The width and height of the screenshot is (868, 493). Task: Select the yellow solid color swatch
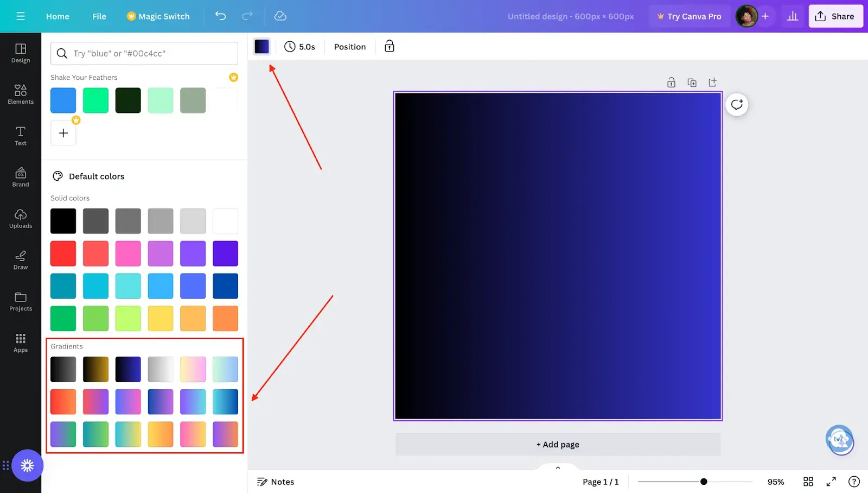pyautogui.click(x=161, y=319)
